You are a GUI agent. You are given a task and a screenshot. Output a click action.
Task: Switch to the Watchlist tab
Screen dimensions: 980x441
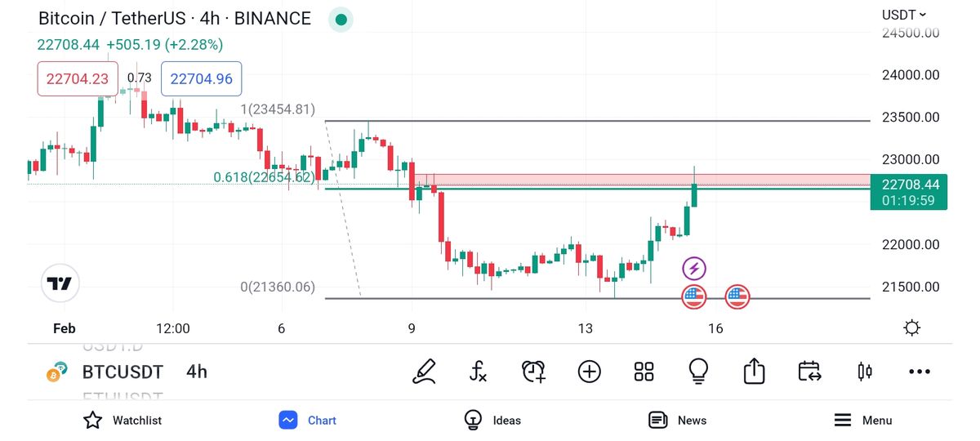pos(122,421)
